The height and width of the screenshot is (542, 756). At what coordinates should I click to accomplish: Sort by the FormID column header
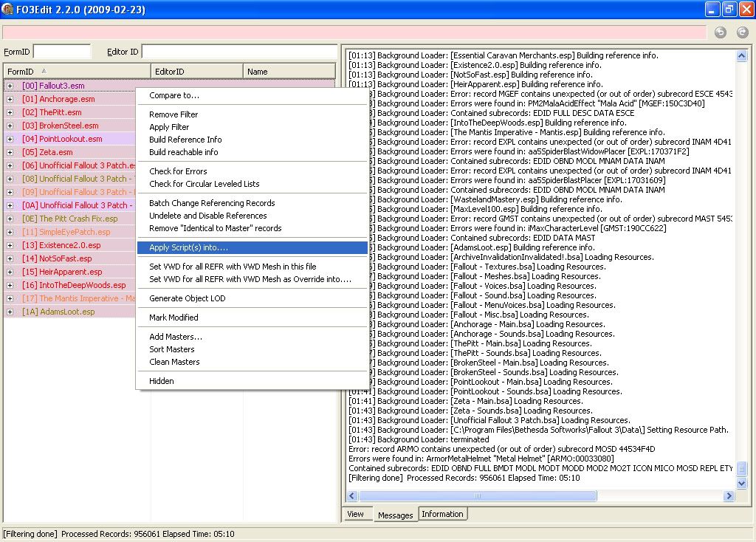click(77, 72)
